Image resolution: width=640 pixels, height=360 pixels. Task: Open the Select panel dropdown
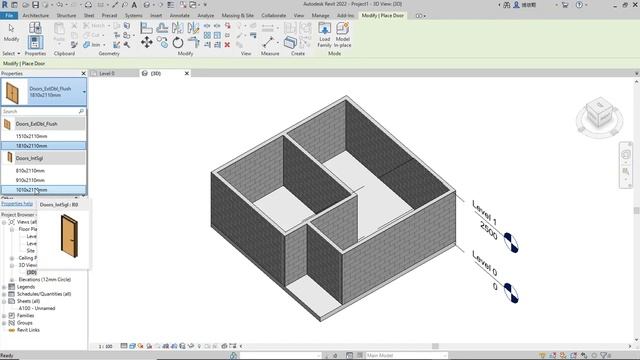[11, 53]
